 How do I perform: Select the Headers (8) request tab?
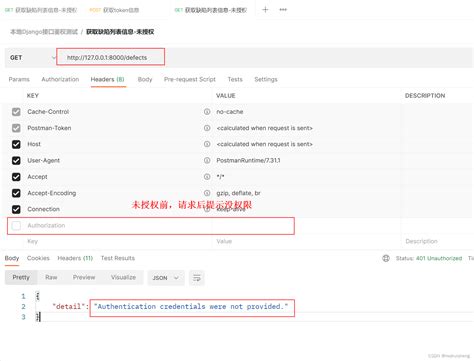108,79
